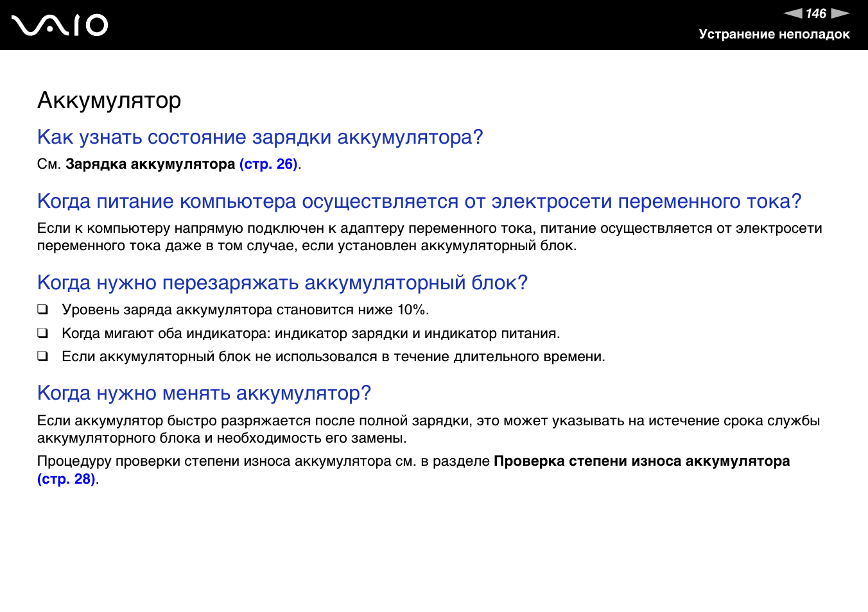Click the VAIO logo in header
The height and width of the screenshot is (612, 868).
point(60,25)
